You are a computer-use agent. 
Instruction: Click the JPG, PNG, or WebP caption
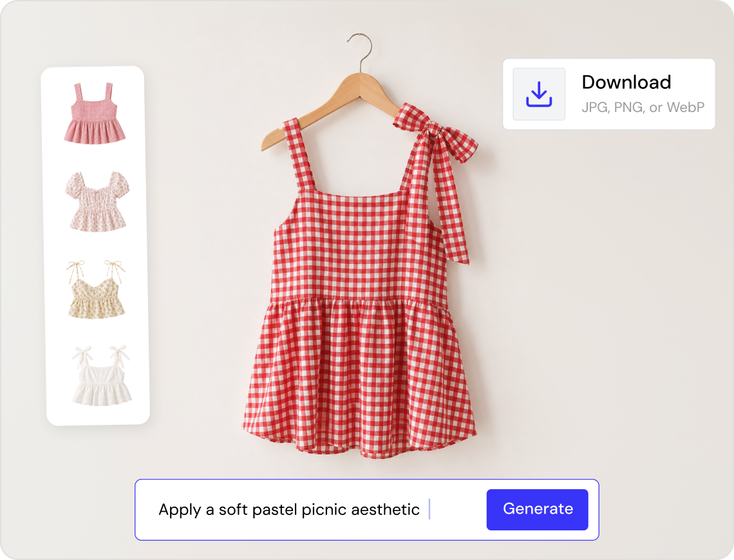point(643,107)
